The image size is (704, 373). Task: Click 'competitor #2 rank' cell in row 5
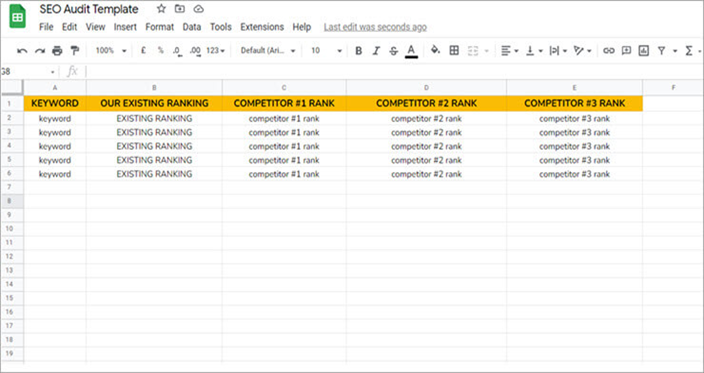click(426, 160)
